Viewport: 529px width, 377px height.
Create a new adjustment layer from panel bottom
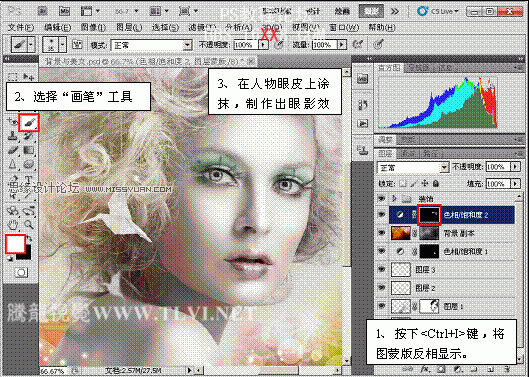point(458,369)
